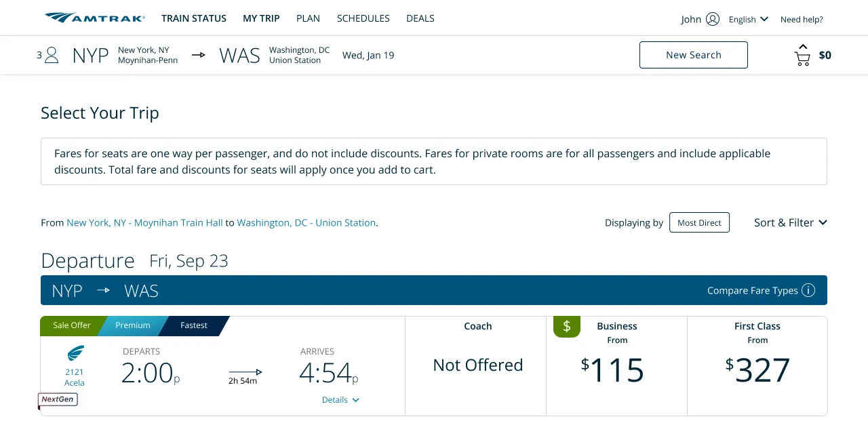Open the Train Status menu
This screenshot has width=868, height=421.
point(194,19)
